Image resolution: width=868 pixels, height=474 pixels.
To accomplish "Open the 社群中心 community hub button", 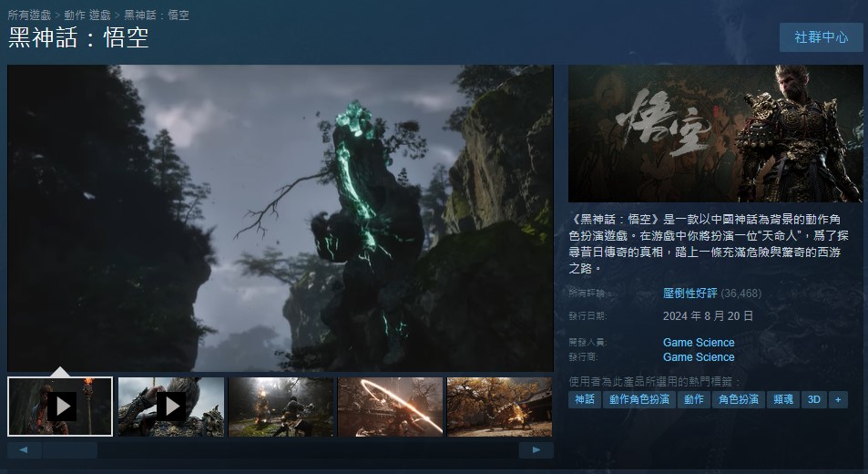I will 821,37.
